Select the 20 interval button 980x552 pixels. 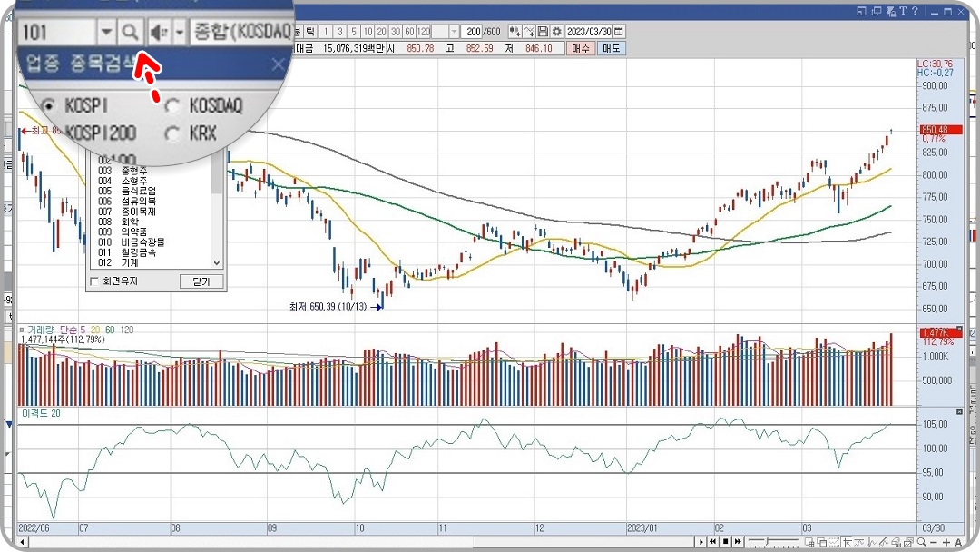click(381, 31)
